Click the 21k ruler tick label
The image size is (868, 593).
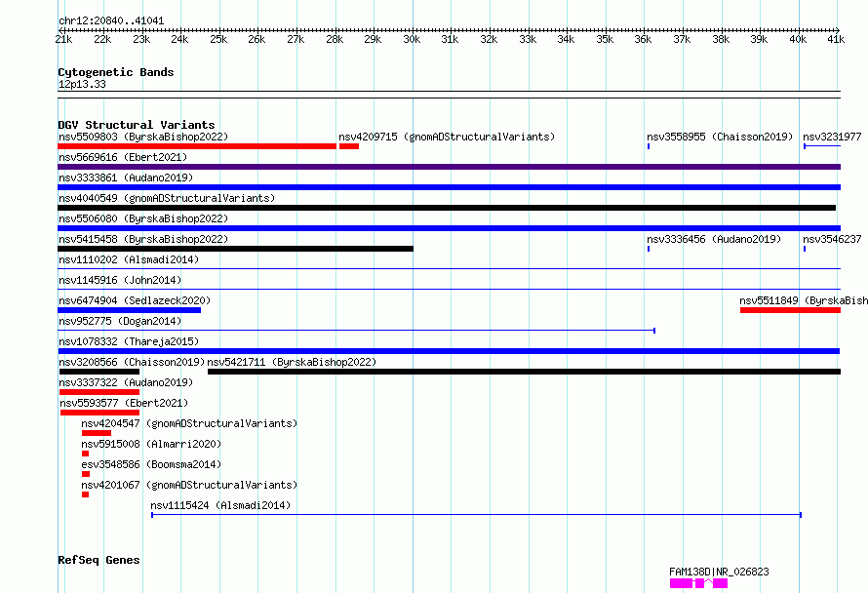click(x=63, y=39)
